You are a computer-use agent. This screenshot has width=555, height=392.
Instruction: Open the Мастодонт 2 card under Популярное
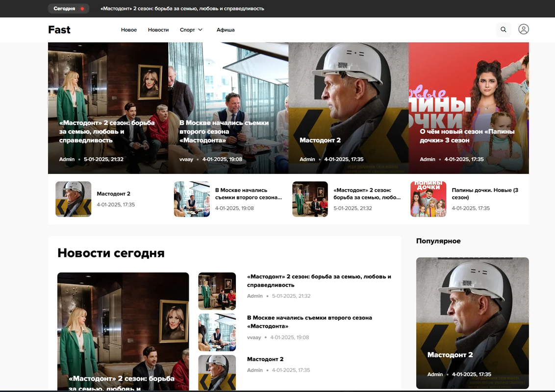473,323
